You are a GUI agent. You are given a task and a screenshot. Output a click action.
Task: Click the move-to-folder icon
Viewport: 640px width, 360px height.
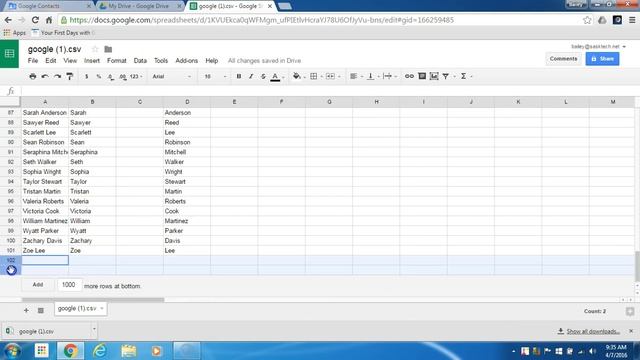(108, 49)
